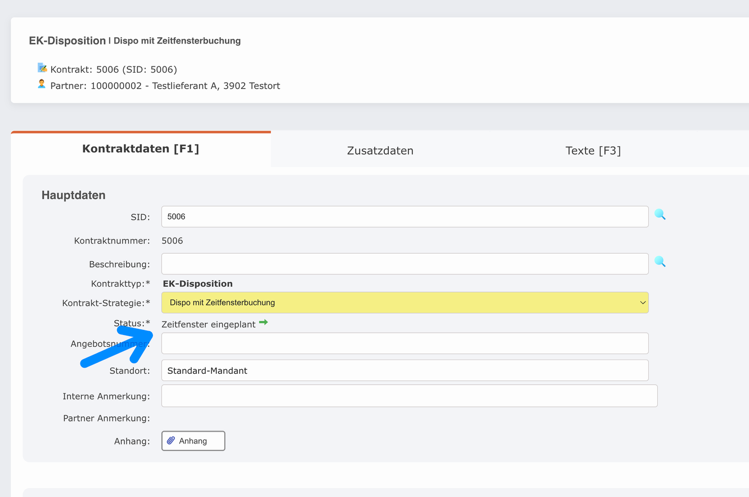Open the SID search magnifier
The width and height of the screenshot is (749, 497).
click(x=660, y=215)
